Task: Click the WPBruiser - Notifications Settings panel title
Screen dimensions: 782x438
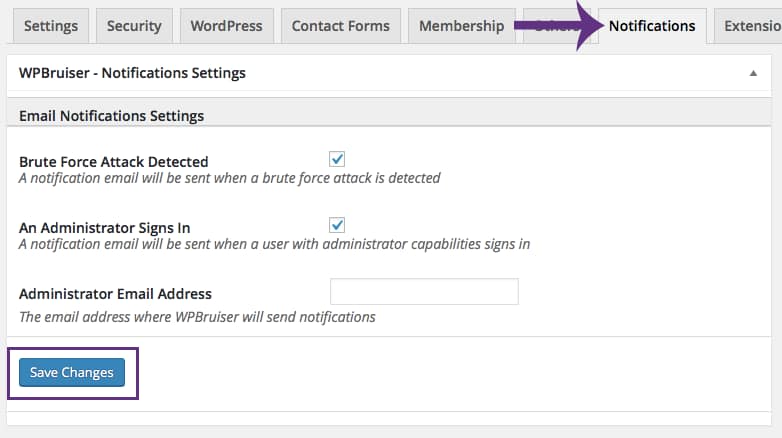Action: 132,73
